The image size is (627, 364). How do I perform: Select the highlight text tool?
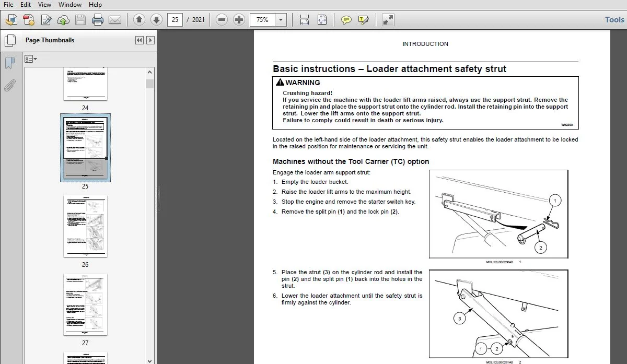pos(364,20)
